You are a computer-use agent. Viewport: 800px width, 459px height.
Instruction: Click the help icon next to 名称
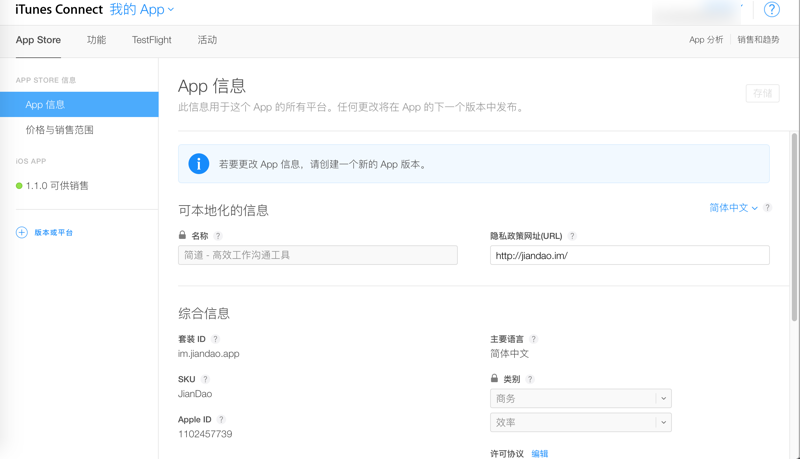(x=218, y=236)
